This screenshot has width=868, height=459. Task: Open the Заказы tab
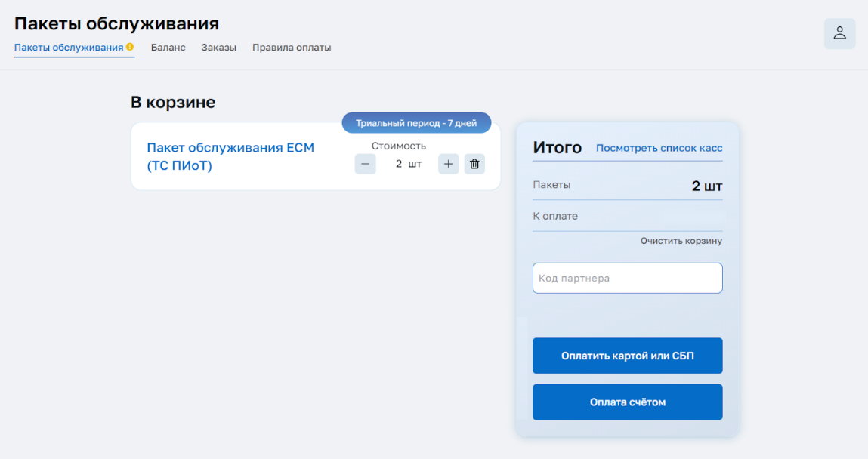[218, 48]
